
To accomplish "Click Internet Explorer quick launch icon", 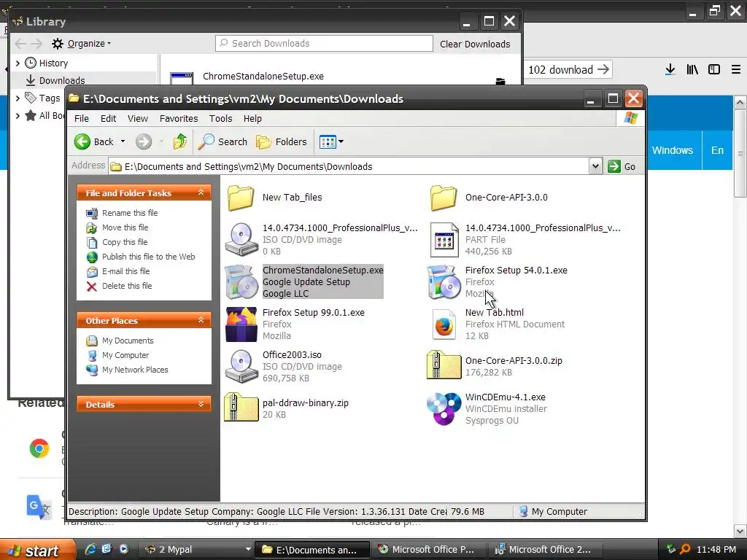I will pos(90,549).
